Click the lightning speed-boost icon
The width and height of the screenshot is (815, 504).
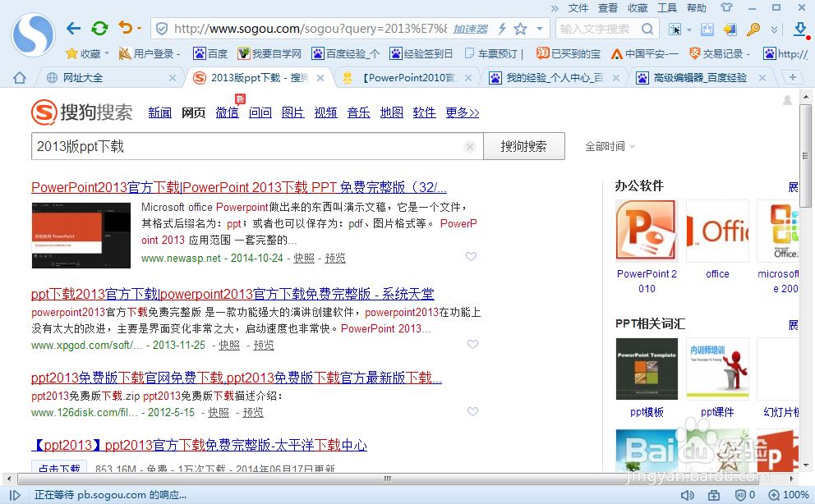(502, 29)
